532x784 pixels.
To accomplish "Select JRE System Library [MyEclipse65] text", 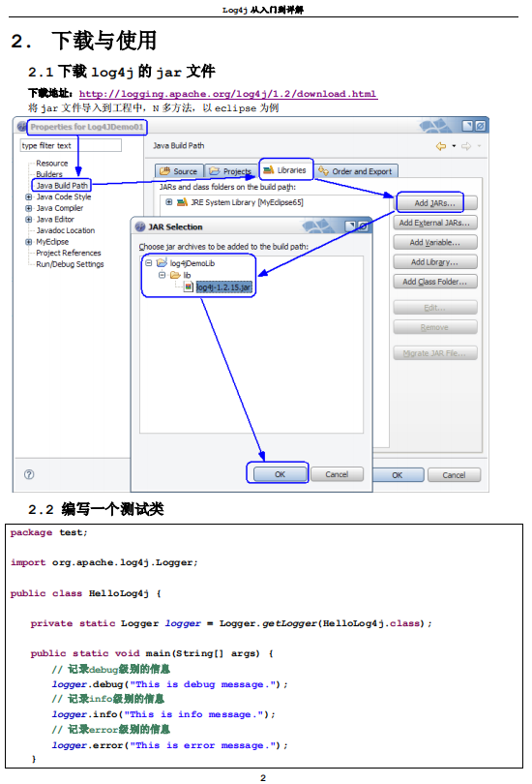I will pos(247,202).
